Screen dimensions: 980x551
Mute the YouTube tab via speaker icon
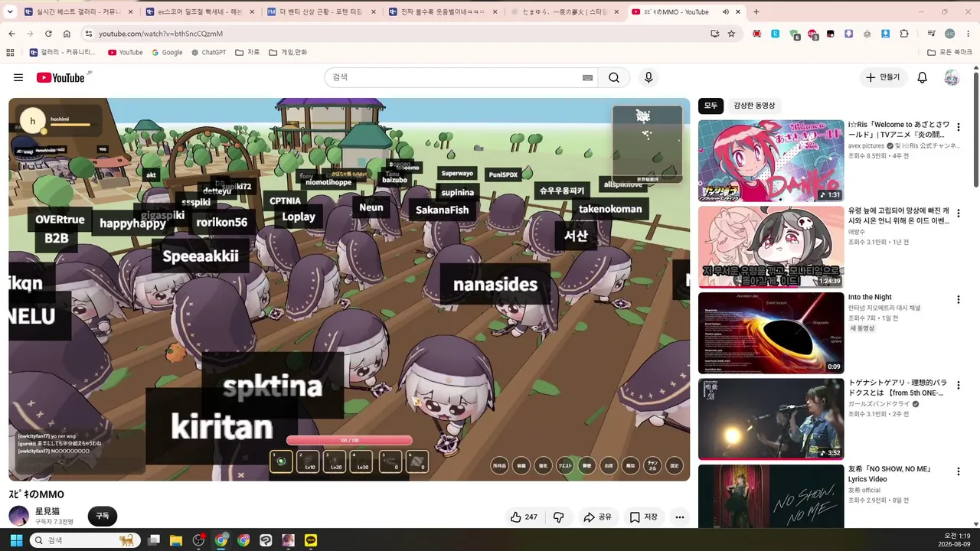coord(725,12)
